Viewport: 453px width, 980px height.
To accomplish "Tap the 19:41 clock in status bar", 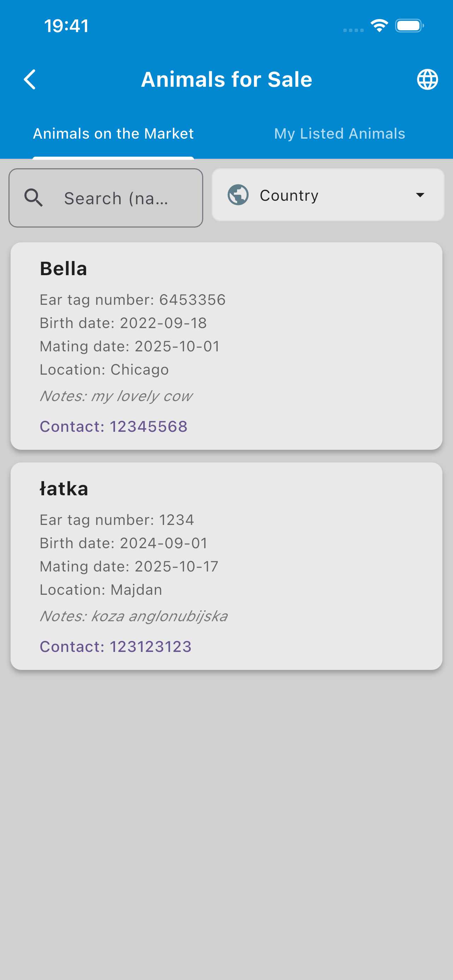I will [x=66, y=26].
